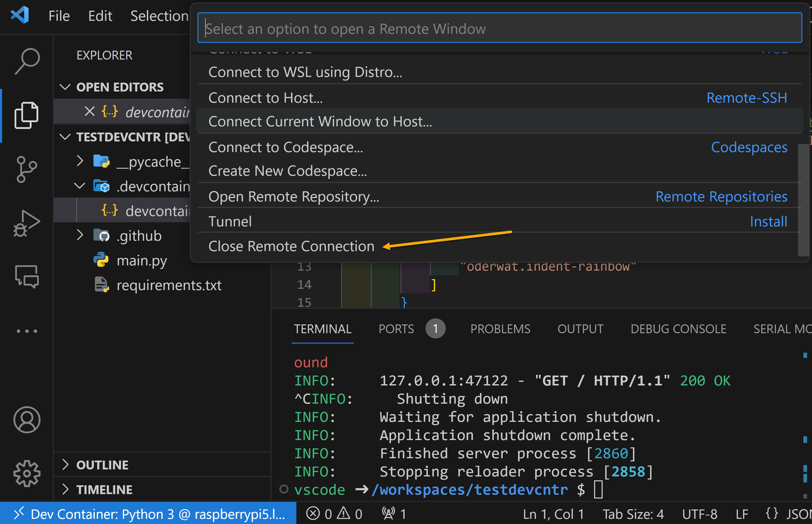
Task: Select Close Remote Connection option
Action: point(500,246)
